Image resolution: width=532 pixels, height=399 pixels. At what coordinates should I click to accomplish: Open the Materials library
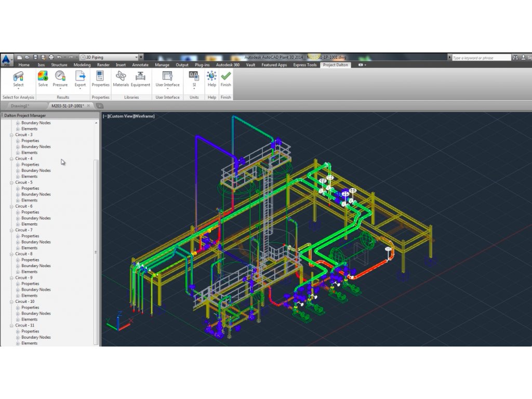tap(121, 79)
